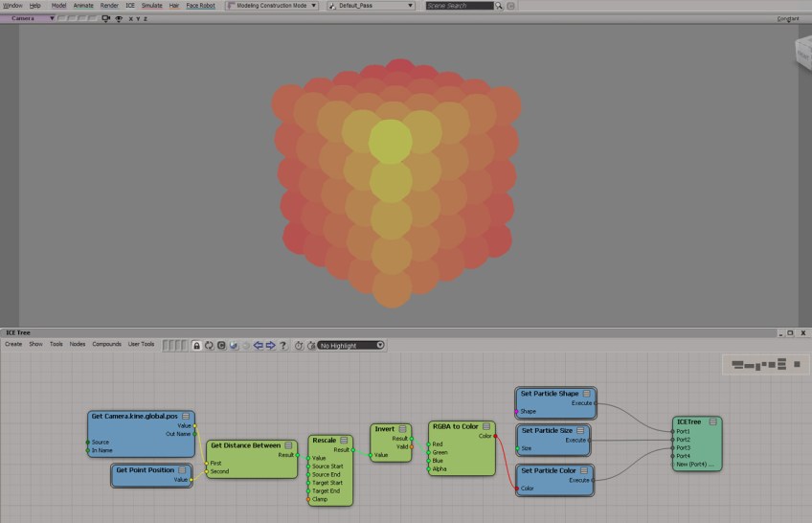This screenshot has height=523, width=812.
Task: Click the timer icon in ICE Tree toolbar
Action: (x=299, y=345)
